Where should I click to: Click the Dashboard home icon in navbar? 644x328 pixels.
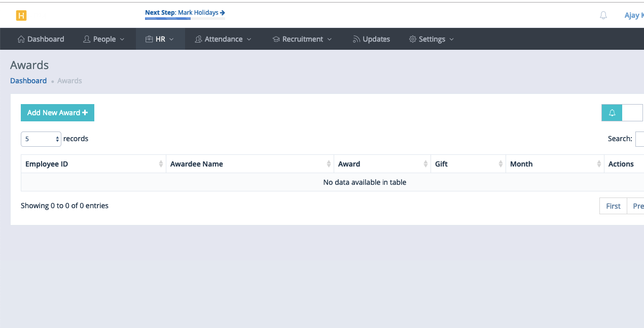click(21, 39)
